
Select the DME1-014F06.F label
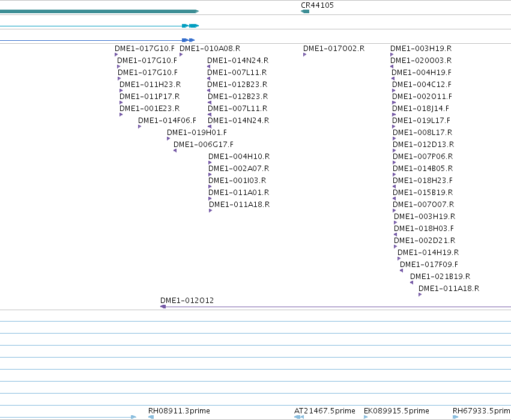[x=167, y=121]
